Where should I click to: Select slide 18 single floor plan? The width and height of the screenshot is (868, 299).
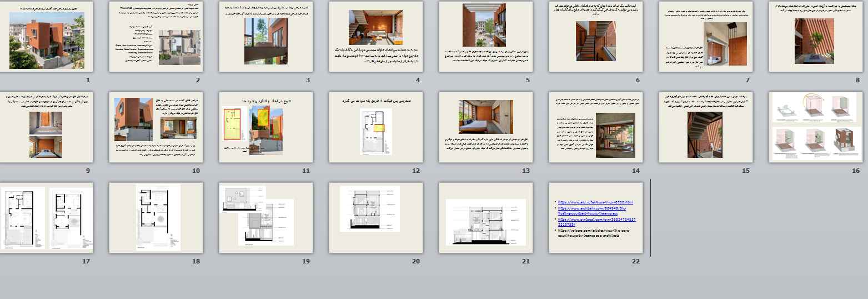(x=156, y=218)
